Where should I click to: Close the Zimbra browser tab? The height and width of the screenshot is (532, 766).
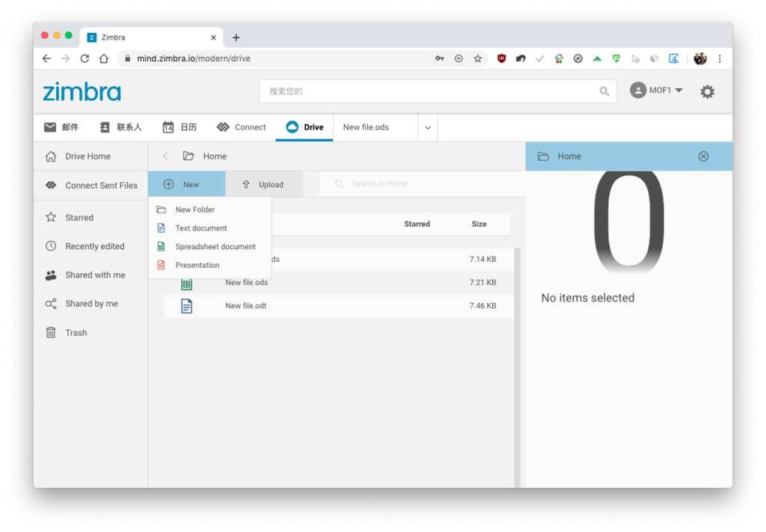(213, 37)
